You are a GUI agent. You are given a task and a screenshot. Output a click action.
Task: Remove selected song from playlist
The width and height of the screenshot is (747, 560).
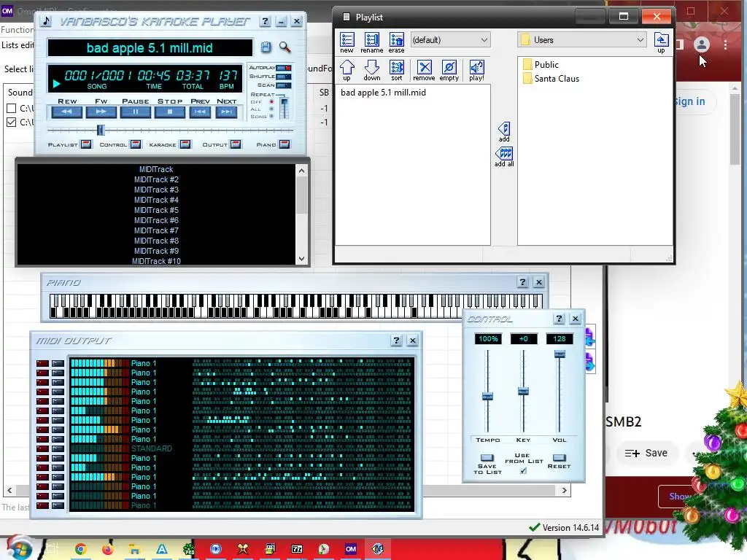pos(424,71)
